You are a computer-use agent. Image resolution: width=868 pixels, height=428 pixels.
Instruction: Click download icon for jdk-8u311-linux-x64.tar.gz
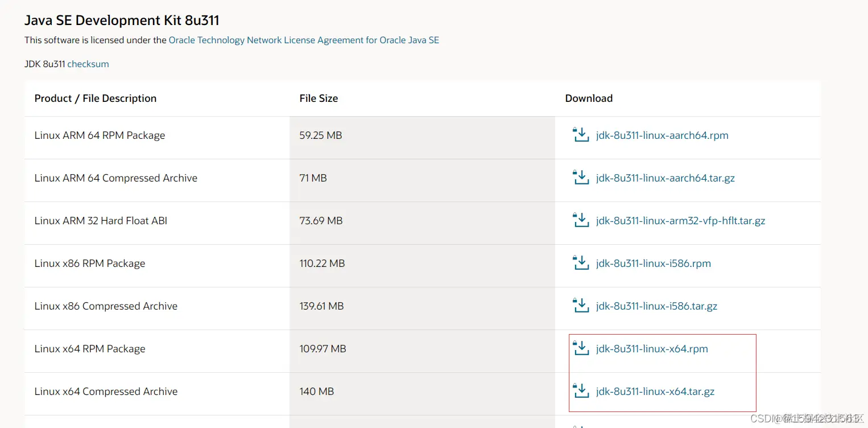(x=580, y=391)
